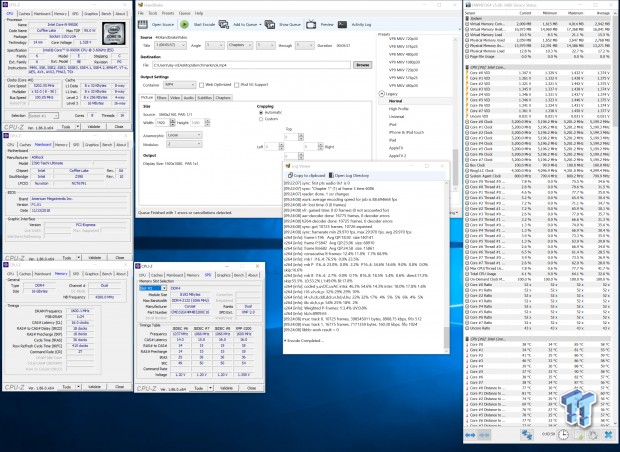The height and width of the screenshot is (452, 620).
Task: Select the iPhone & iPod touch preset
Action: 406,132
